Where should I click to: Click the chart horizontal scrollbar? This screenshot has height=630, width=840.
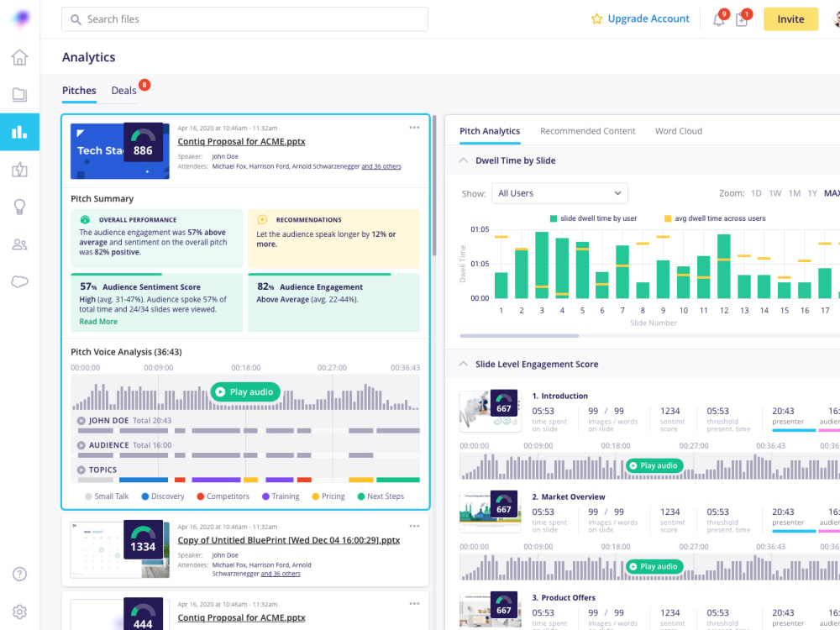click(x=519, y=336)
